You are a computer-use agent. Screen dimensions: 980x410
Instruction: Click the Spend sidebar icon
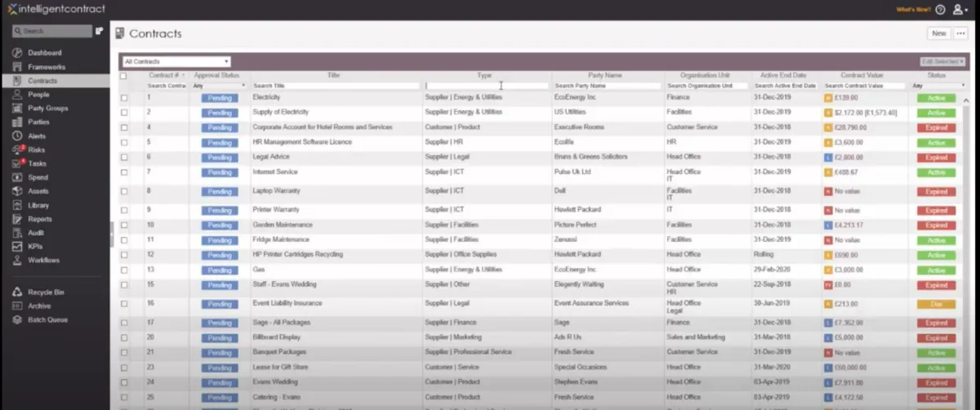point(18,177)
